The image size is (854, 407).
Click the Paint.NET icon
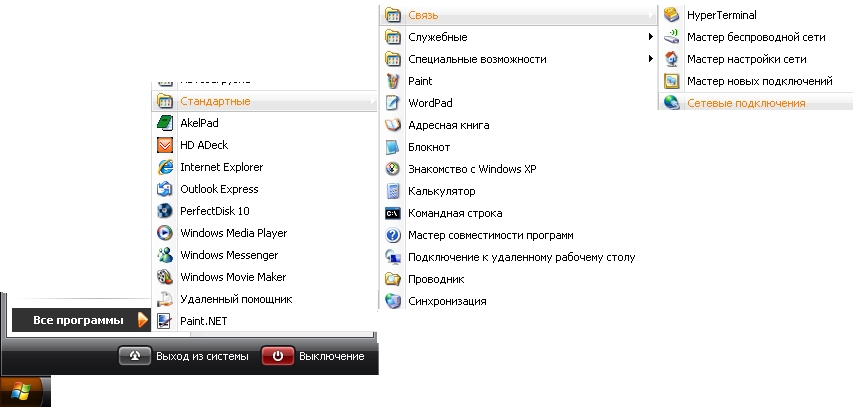pos(165,321)
